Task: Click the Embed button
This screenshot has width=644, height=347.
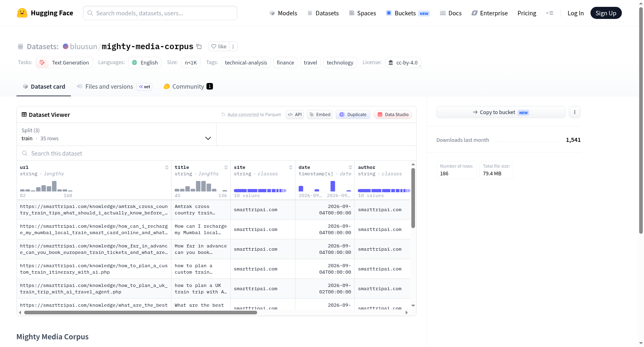Action: coord(320,114)
